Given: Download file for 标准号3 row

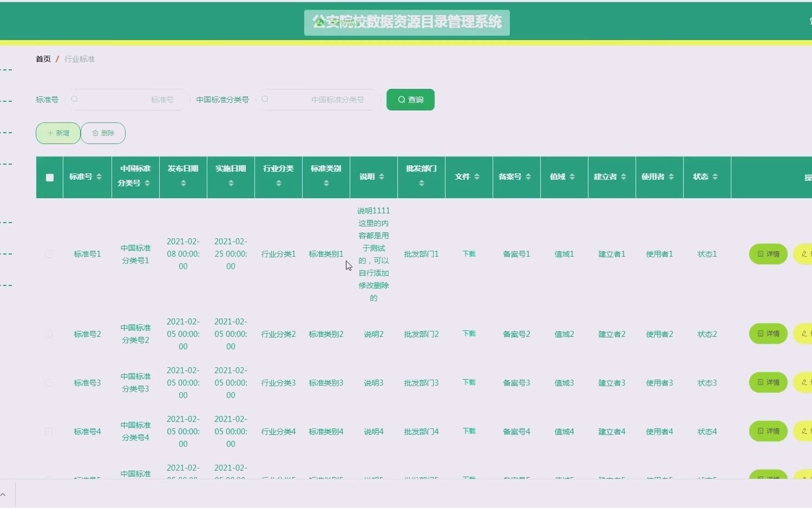Looking at the screenshot, I should click(x=469, y=382).
